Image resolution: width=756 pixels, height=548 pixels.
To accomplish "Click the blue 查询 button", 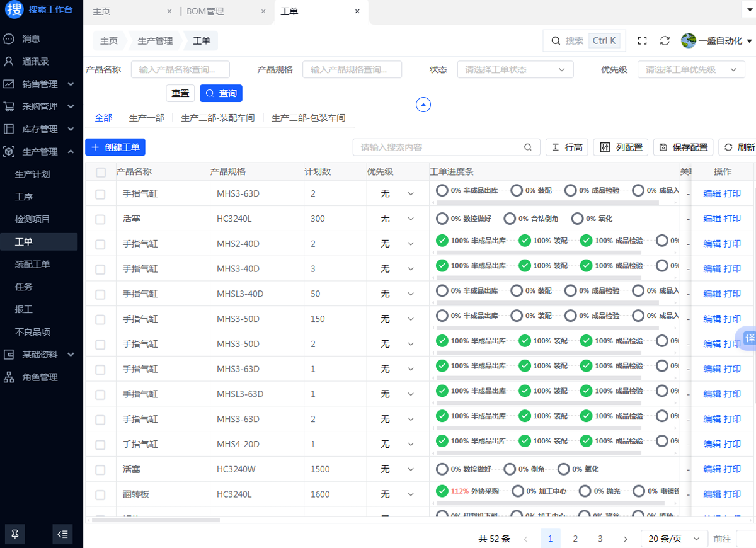I will [x=221, y=93].
